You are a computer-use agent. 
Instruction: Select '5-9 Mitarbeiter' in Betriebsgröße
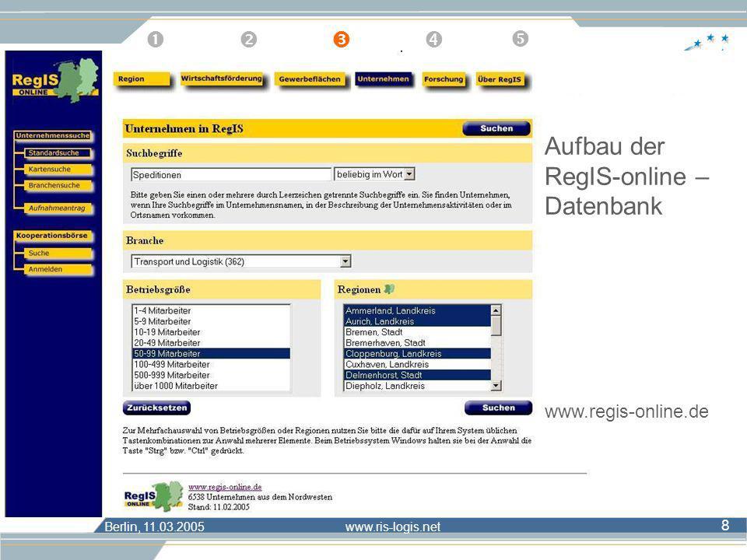click(211, 321)
